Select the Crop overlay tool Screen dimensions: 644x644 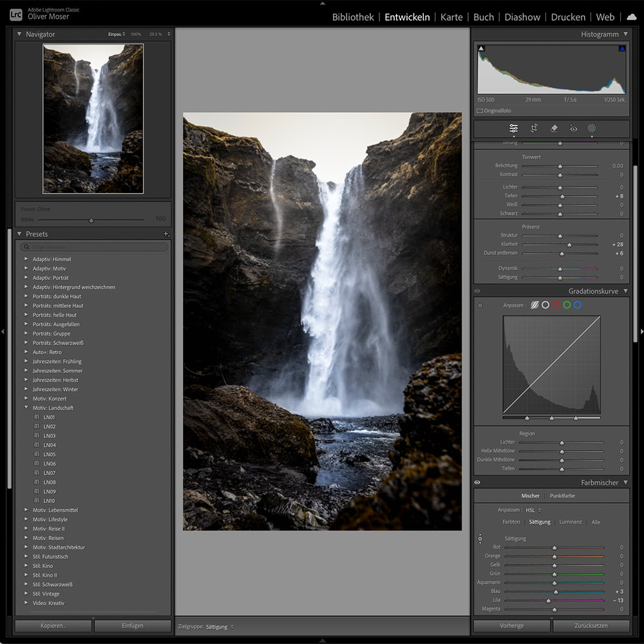coord(534,129)
